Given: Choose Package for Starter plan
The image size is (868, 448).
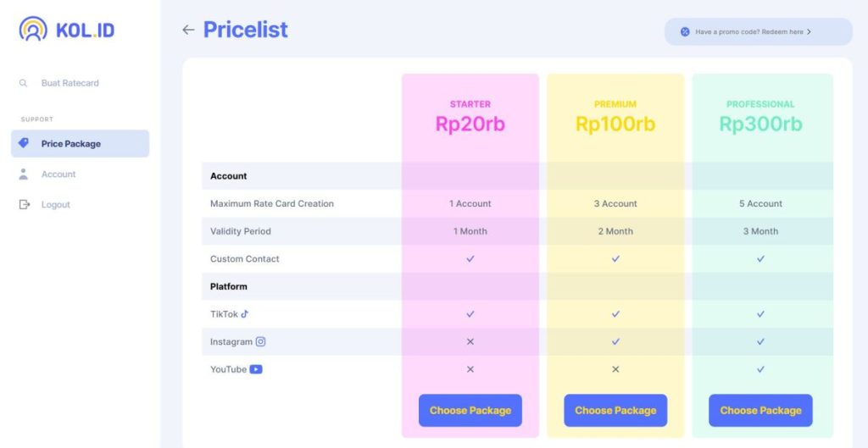Looking at the screenshot, I should click(x=470, y=411).
